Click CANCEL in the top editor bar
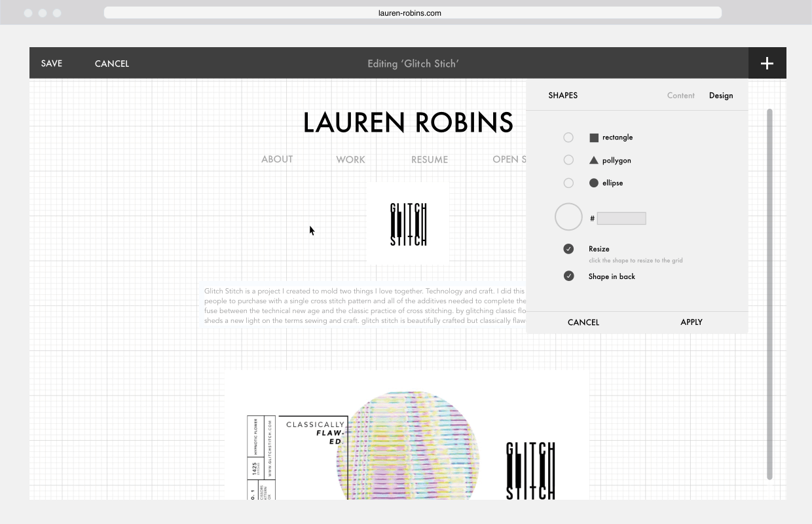This screenshot has height=524, width=812. tap(112, 64)
